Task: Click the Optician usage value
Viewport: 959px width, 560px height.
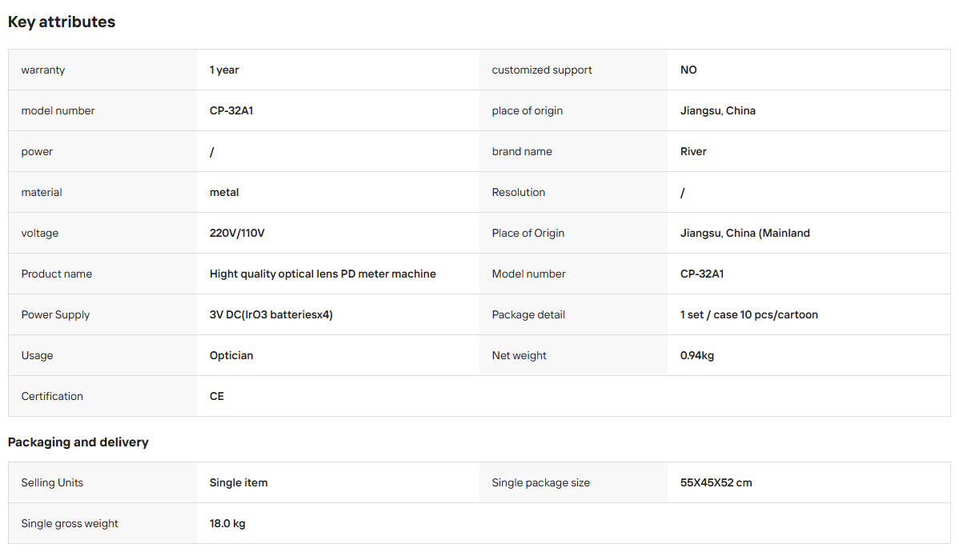Action: point(231,355)
